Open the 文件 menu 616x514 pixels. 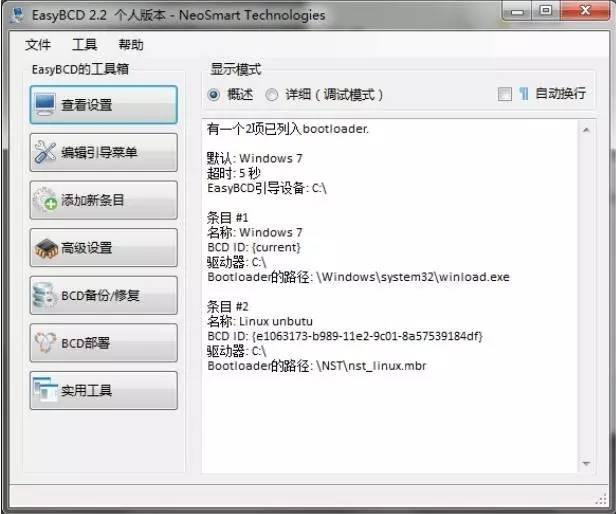38,45
